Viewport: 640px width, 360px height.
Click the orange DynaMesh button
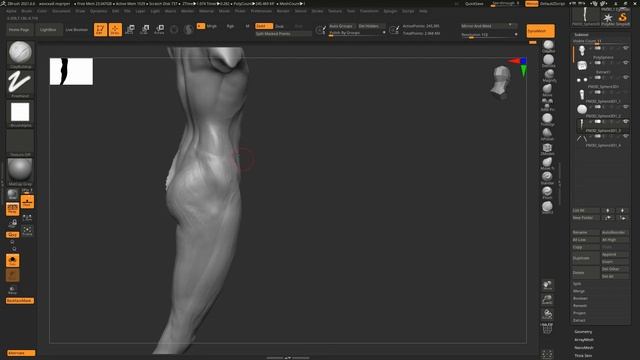click(x=540, y=31)
